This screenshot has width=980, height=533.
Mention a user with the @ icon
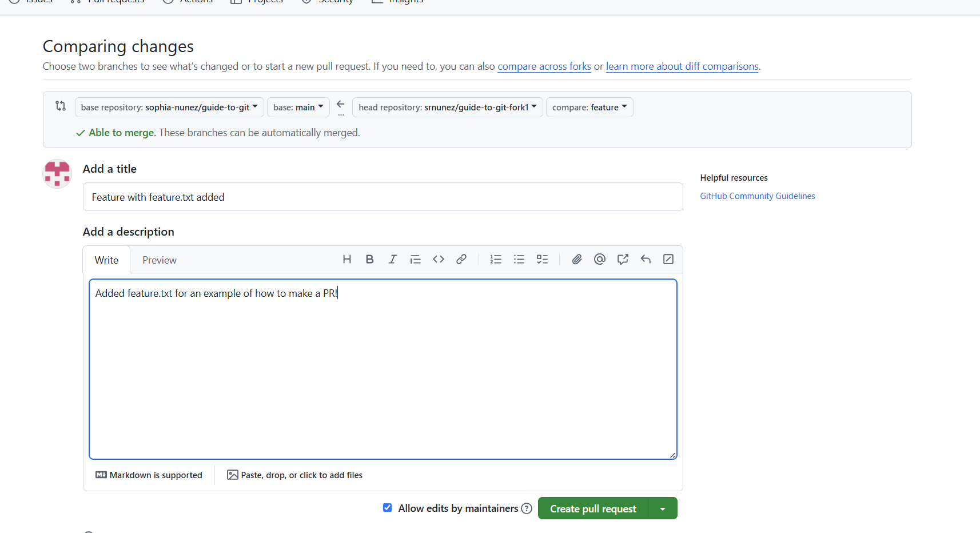point(599,259)
